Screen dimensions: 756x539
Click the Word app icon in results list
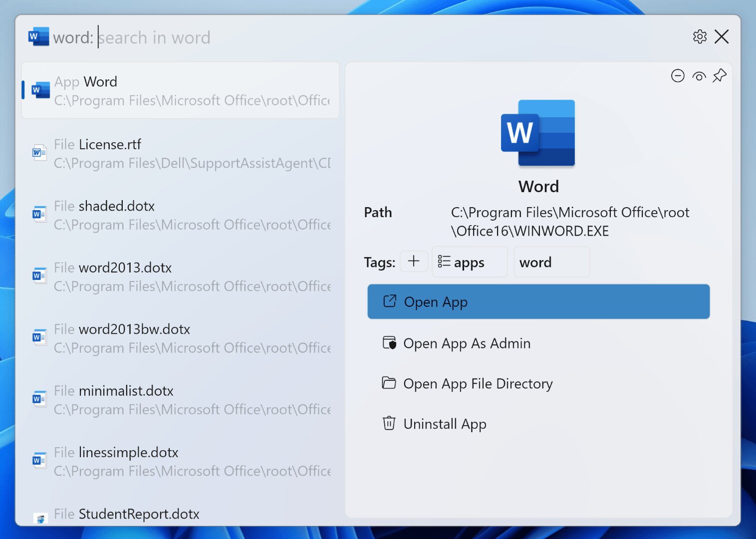40,90
